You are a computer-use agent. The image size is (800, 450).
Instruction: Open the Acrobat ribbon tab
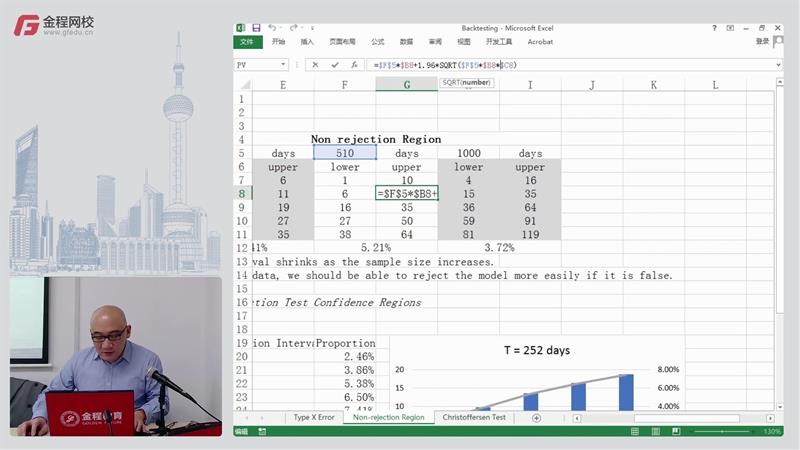click(540, 42)
